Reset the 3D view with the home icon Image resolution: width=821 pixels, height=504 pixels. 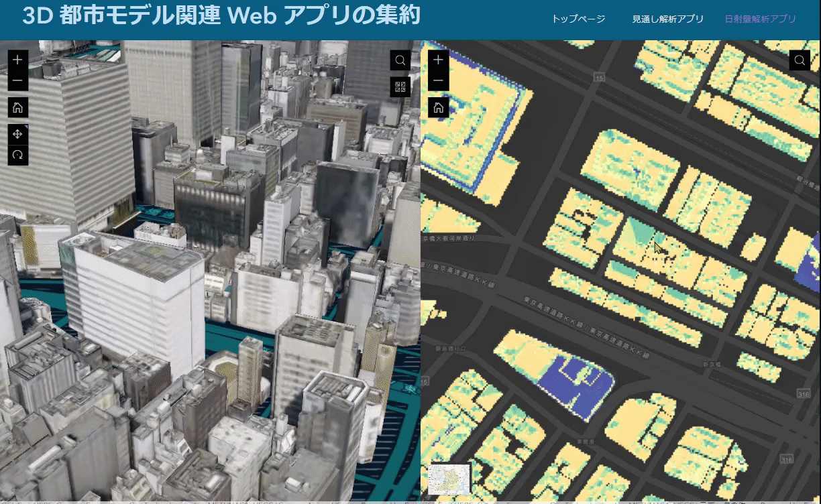point(17,107)
